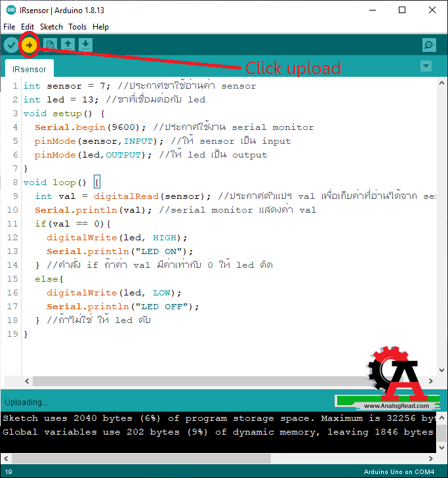This screenshot has height=478, width=448.
Task: Open the tab options dropdown arrow
Action: coord(426,66)
